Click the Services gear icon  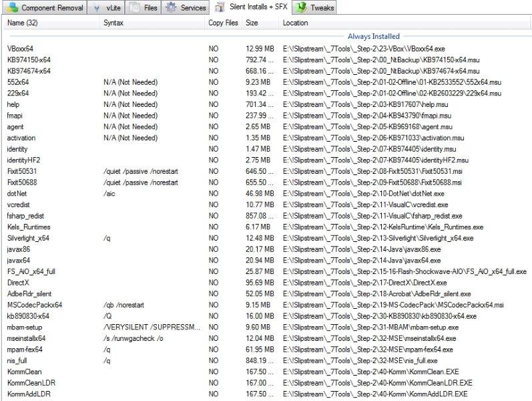click(171, 8)
